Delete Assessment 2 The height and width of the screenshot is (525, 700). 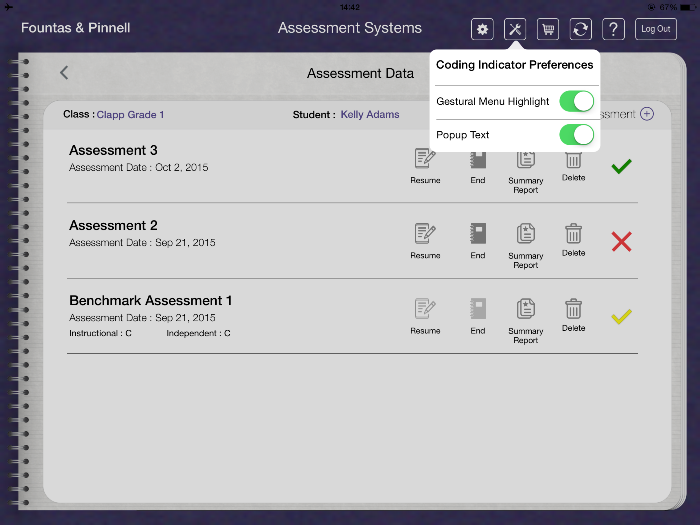[573, 240]
